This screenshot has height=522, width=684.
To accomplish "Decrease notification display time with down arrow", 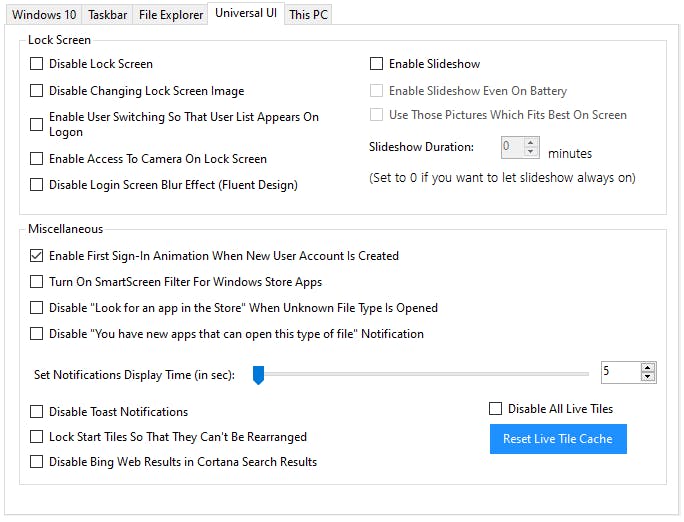I will [648, 378].
